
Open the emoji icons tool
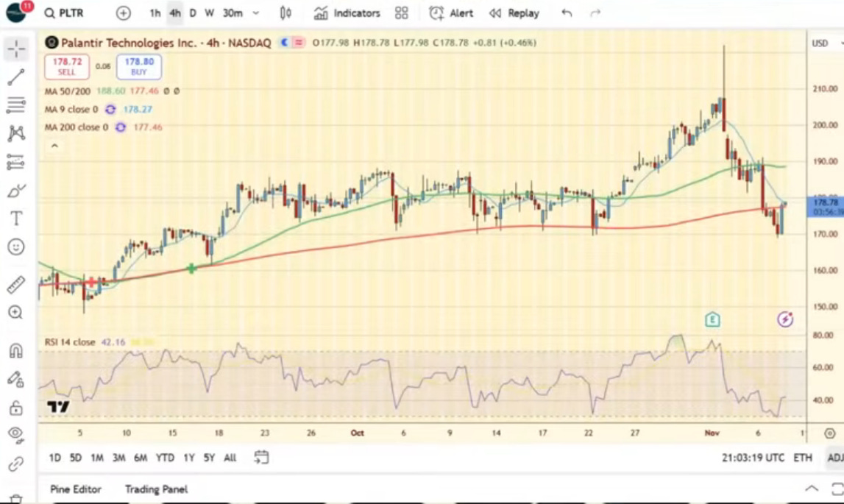coord(16,247)
